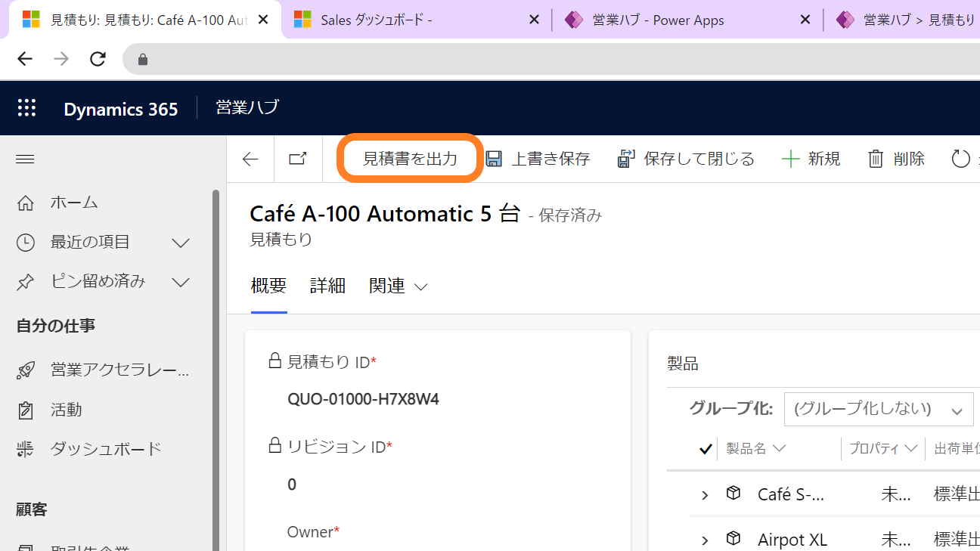Open グループ化 dropdown (グループ化しない)
Image resolution: width=980 pixels, height=551 pixels.
coord(879,410)
